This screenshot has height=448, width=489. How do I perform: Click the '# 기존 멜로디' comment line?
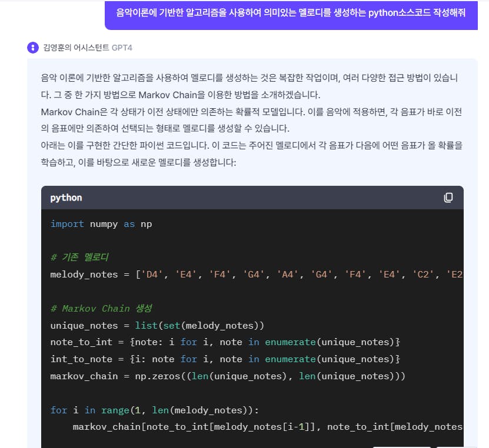pos(79,258)
